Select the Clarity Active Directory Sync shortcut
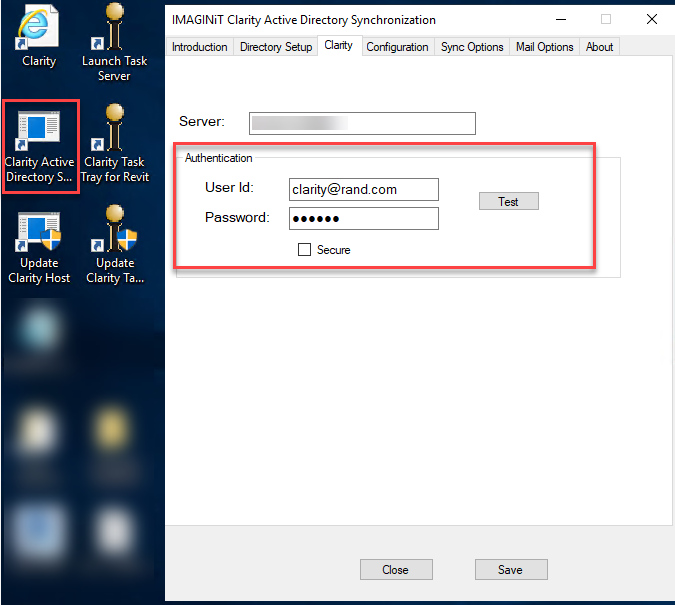Viewport: 675px width, 605px height. (40, 130)
